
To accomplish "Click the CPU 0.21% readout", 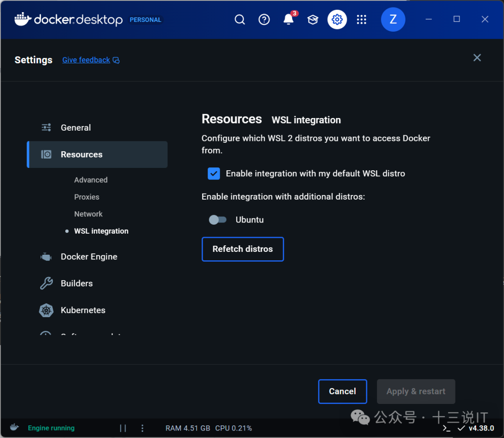I will (x=234, y=428).
